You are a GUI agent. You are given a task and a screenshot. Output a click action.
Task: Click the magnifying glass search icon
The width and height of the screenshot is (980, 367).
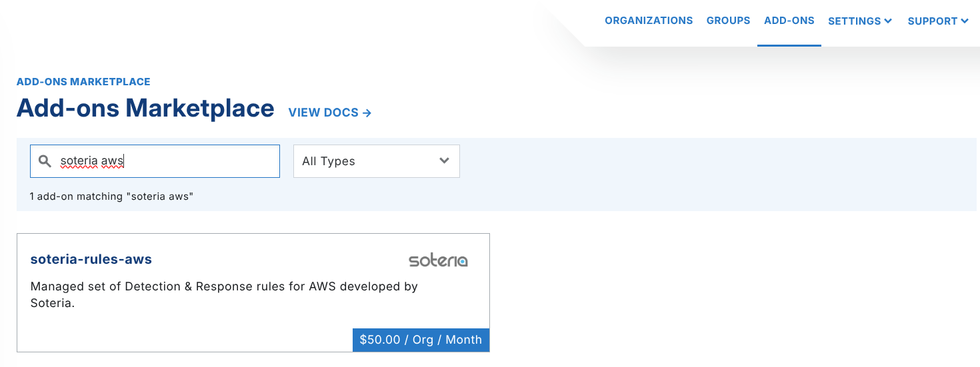click(x=45, y=161)
